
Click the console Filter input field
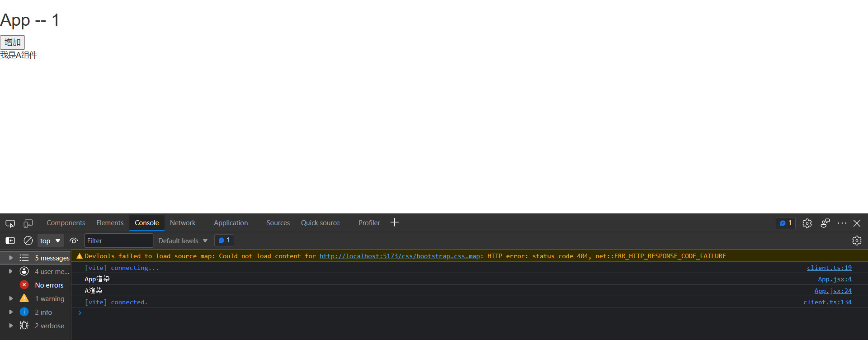coord(118,241)
